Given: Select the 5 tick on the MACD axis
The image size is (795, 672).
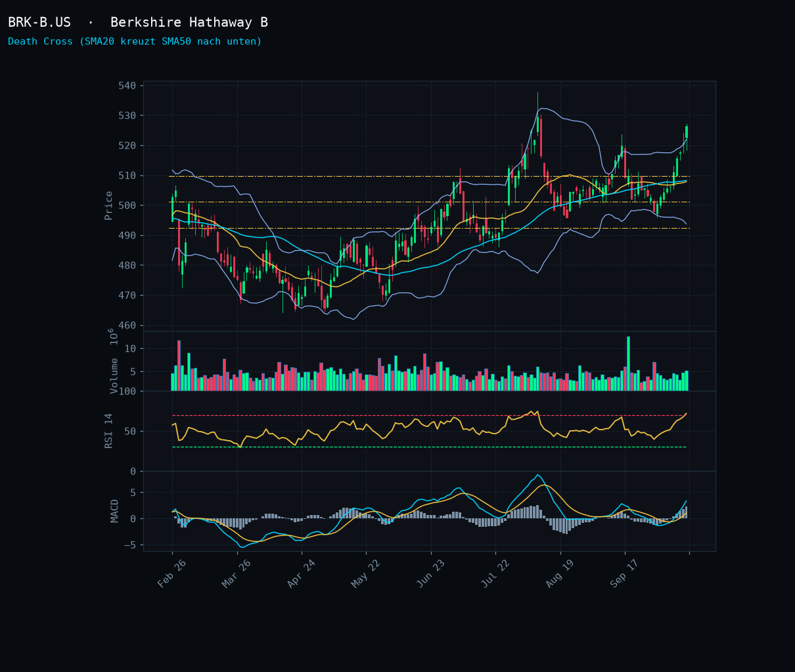Looking at the screenshot, I should pos(133,493).
